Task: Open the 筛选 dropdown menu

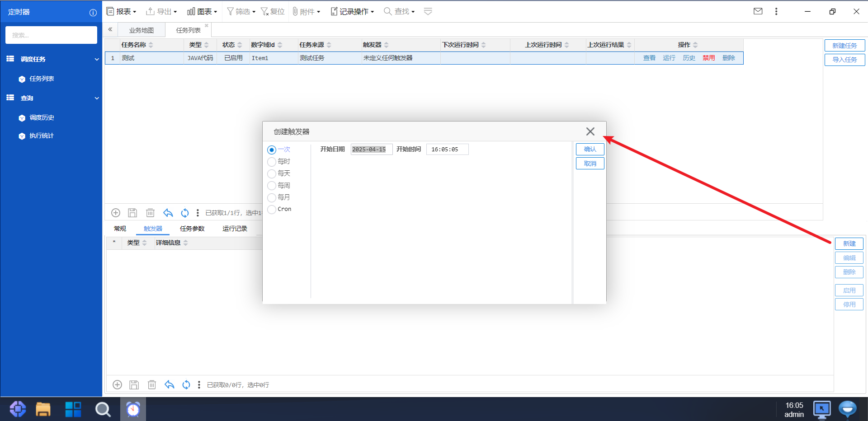Action: (241, 11)
